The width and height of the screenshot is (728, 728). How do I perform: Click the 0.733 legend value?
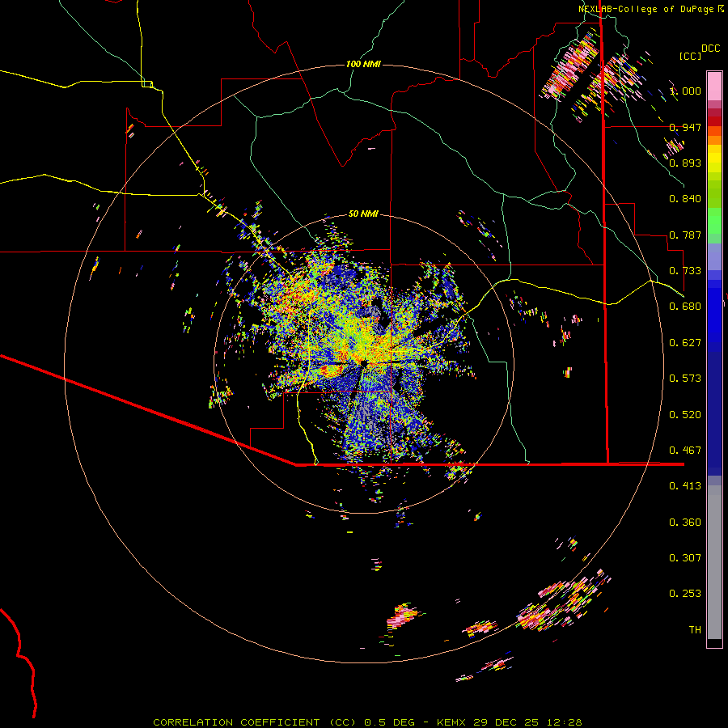click(x=685, y=271)
